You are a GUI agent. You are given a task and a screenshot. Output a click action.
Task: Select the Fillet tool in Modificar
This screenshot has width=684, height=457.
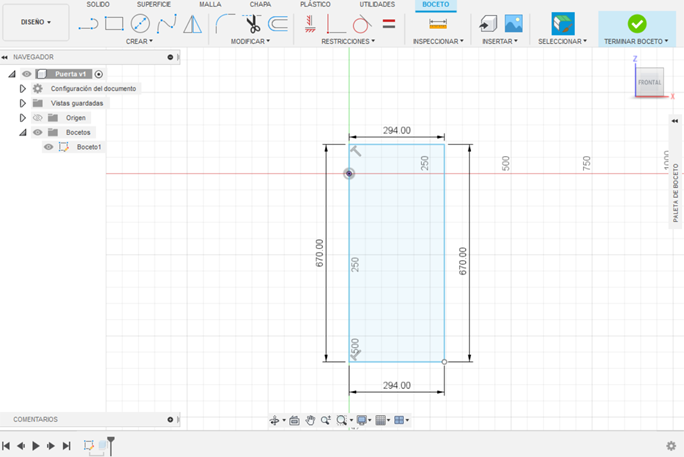pos(225,24)
